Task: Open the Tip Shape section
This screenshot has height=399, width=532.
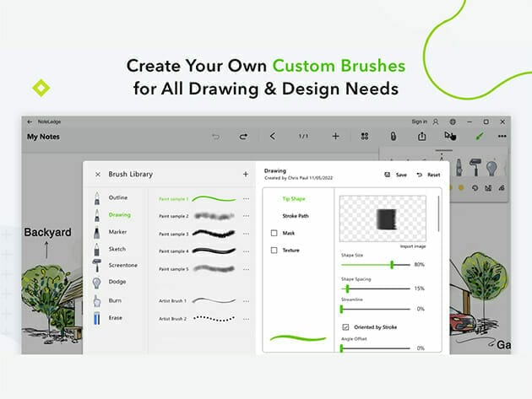Action: point(294,198)
